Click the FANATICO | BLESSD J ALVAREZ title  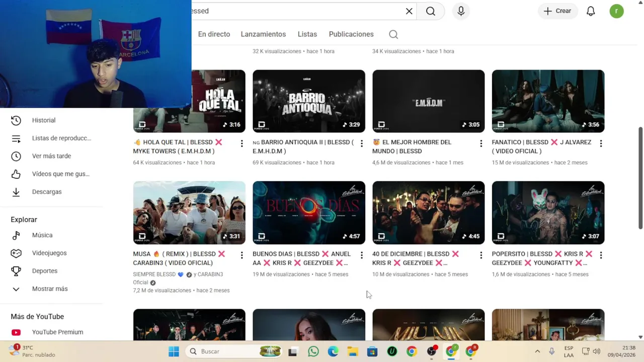coord(541,147)
